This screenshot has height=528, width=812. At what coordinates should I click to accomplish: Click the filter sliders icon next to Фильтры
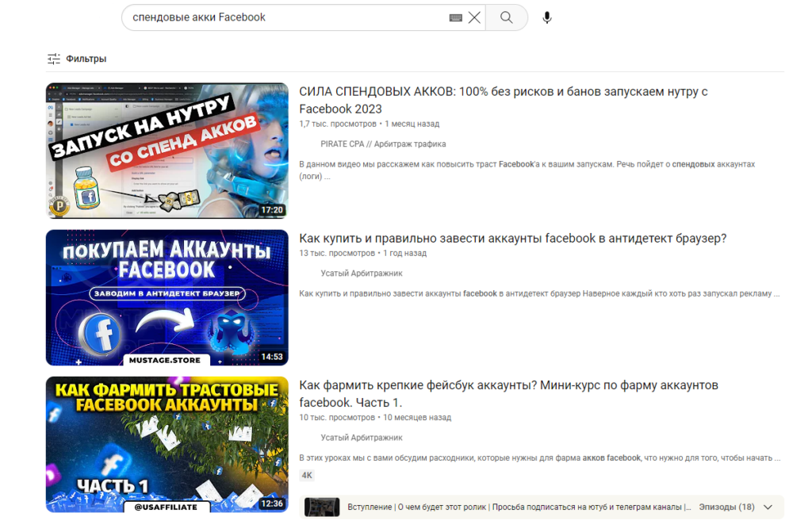point(53,59)
